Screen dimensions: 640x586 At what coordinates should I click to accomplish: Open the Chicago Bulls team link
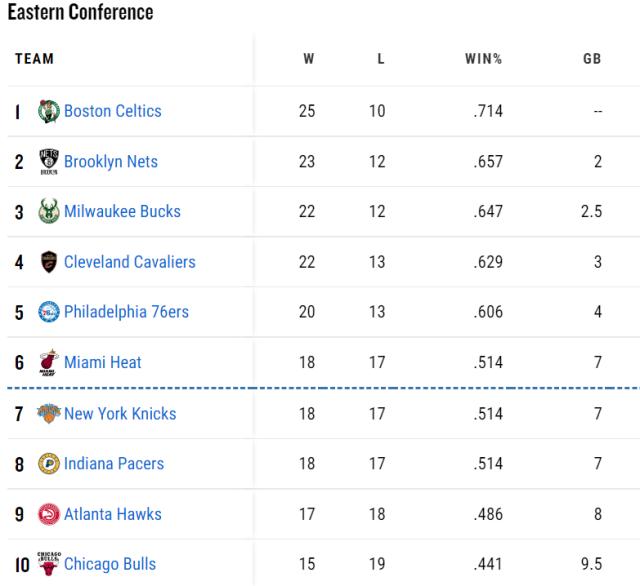pos(110,564)
